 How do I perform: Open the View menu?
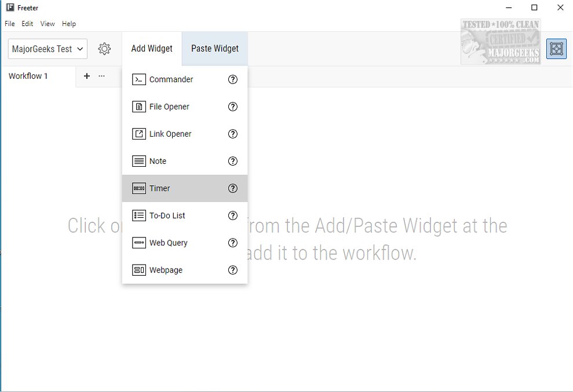48,24
